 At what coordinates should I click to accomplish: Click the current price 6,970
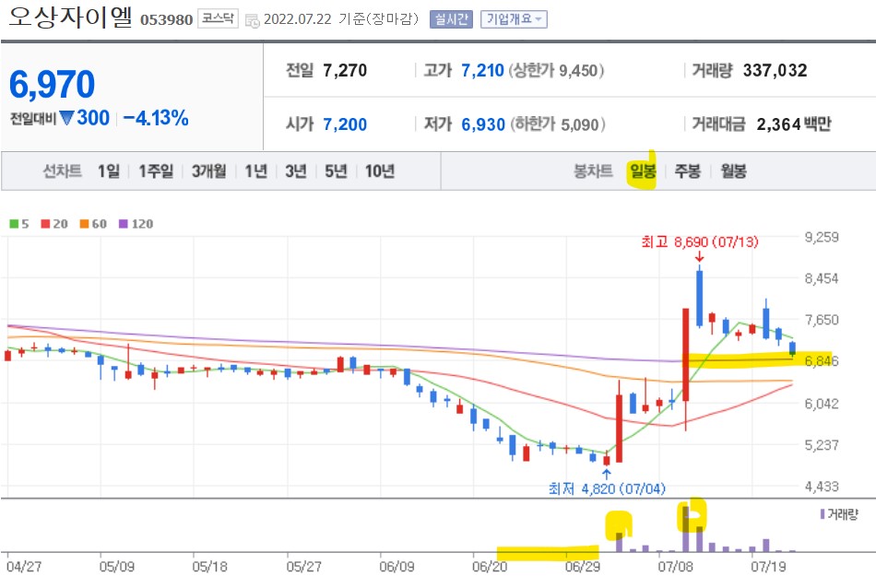pos(52,84)
